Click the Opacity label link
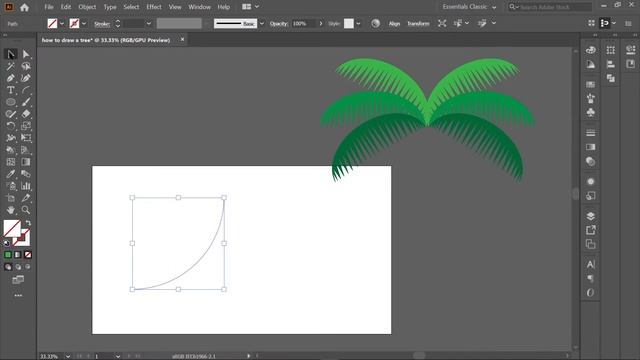This screenshot has height=360, width=640. click(x=279, y=24)
